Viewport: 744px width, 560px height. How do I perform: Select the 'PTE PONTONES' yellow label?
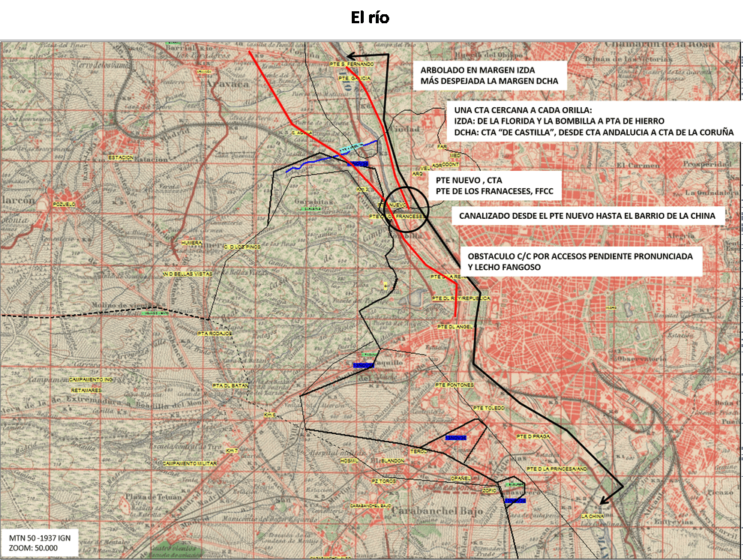(454, 385)
